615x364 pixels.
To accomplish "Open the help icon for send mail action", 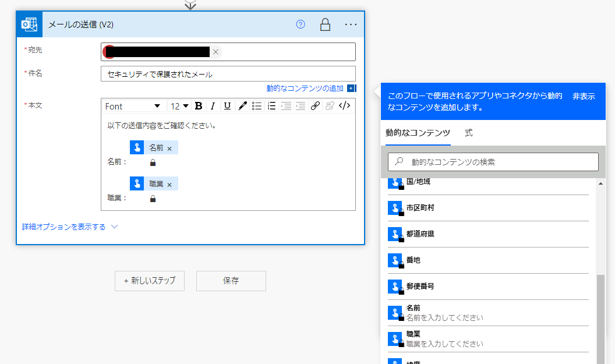I will (x=301, y=24).
